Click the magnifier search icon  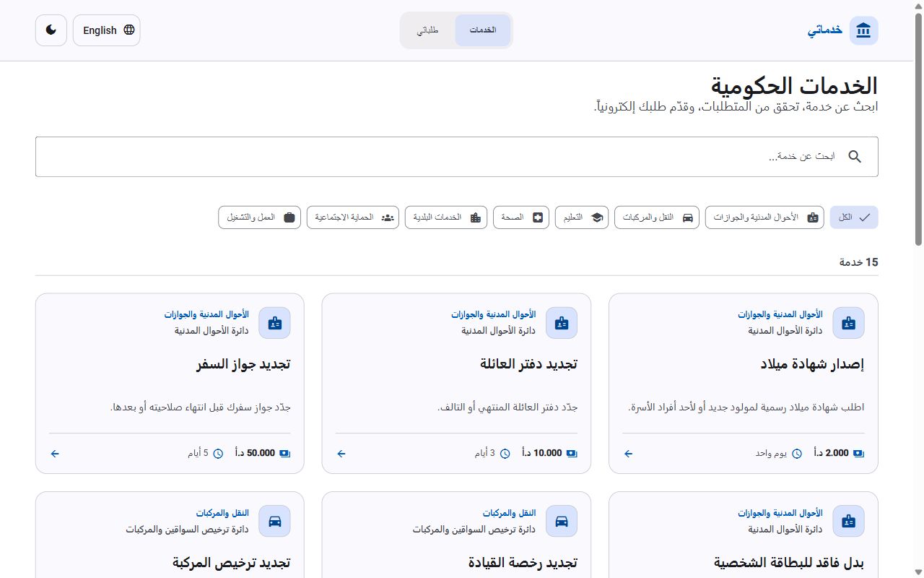[855, 157]
